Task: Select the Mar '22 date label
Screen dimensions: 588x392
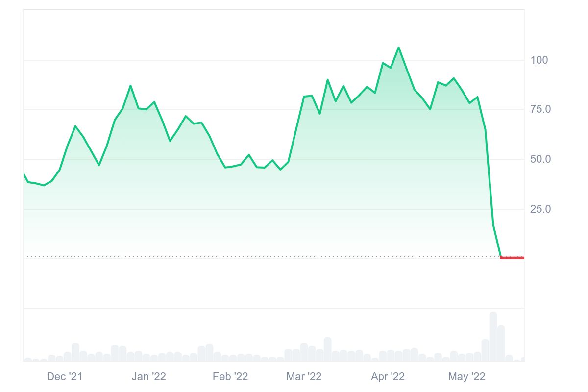Action: point(304,376)
